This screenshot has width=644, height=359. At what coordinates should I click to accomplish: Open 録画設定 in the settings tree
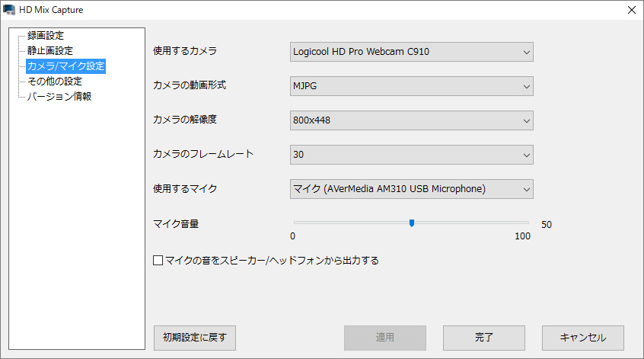(45, 36)
